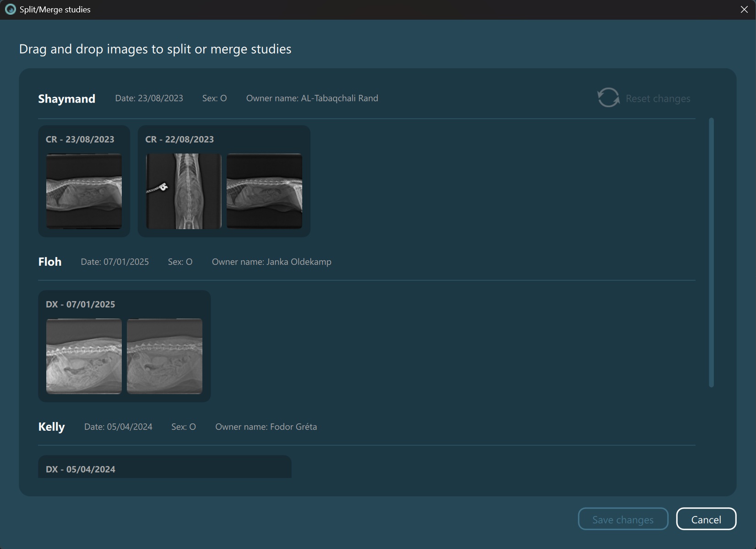
Task: Click the DX - 07/01/2025 study header
Action: pyautogui.click(x=81, y=304)
